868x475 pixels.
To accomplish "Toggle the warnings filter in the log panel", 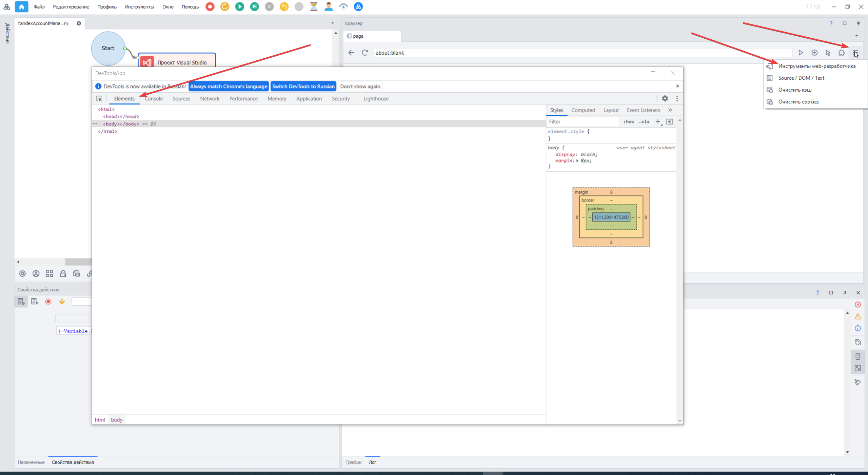I will (x=857, y=316).
